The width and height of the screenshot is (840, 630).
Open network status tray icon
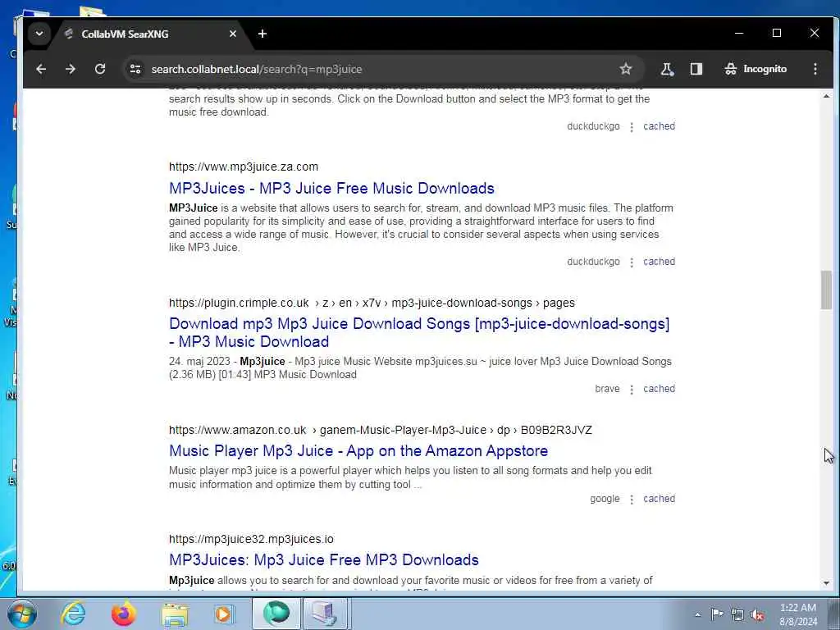(x=737, y=614)
